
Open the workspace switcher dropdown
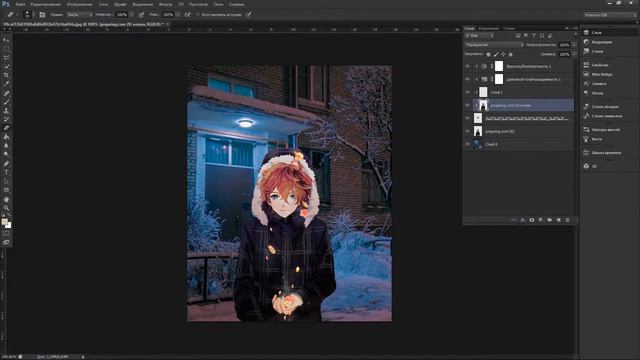pos(610,15)
